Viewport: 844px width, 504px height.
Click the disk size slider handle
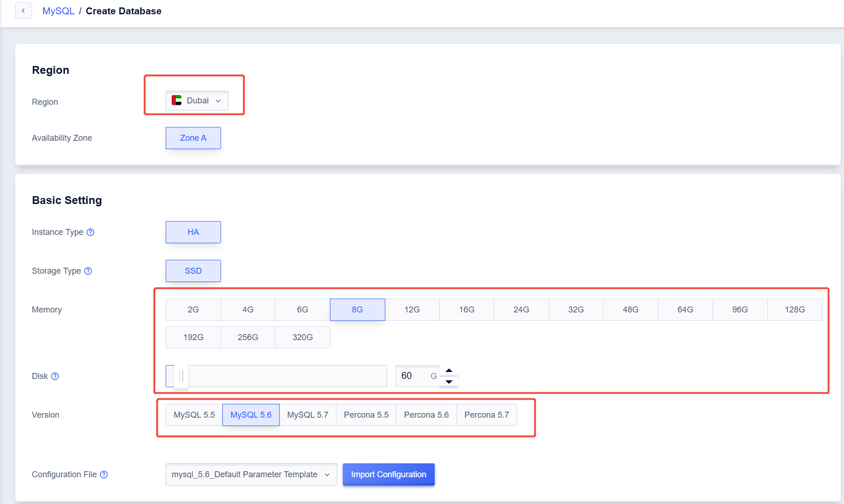181,376
